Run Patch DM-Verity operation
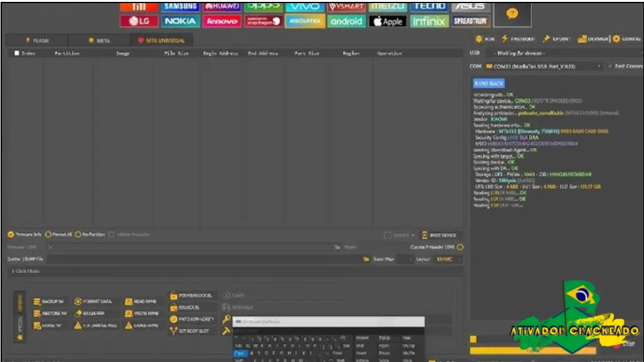Viewport: 644px width, 362px height. point(192,319)
